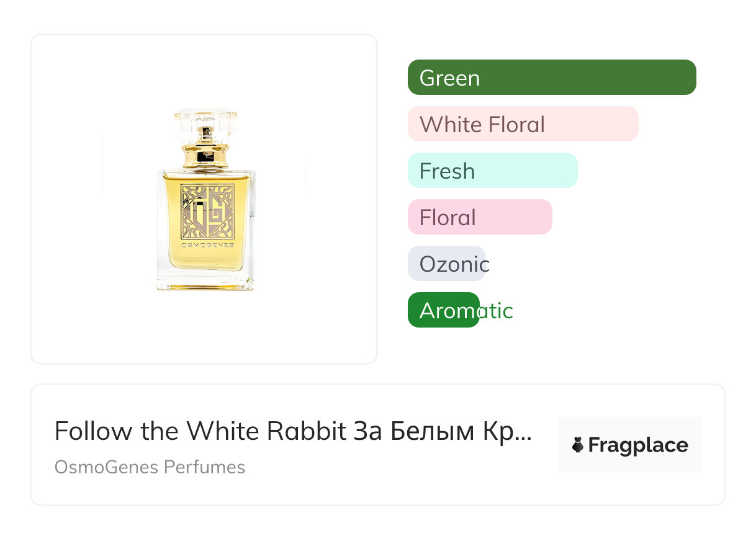Click the Fragplace wordmark text
This screenshot has height=536, width=756.
637,445
